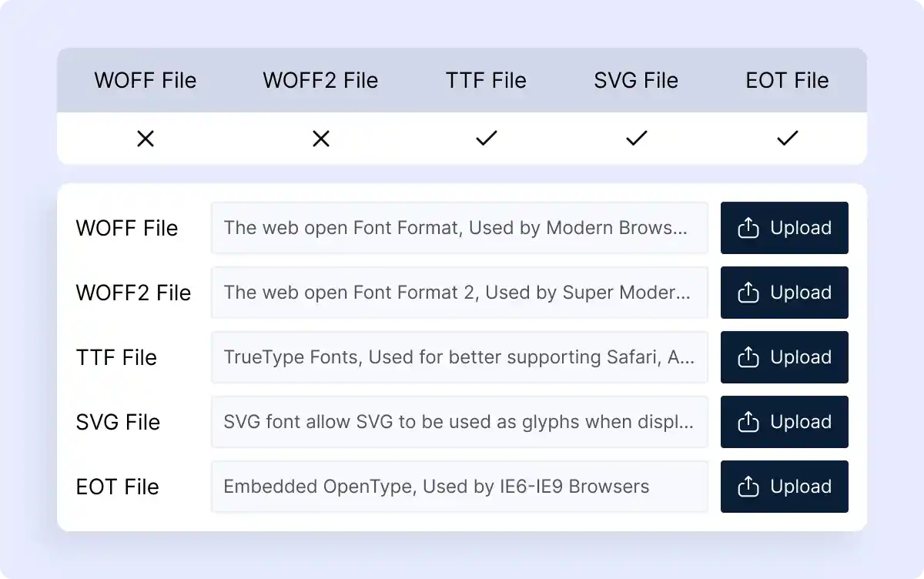Select the WOFF2 File column header
The height and width of the screenshot is (579, 924).
click(320, 81)
